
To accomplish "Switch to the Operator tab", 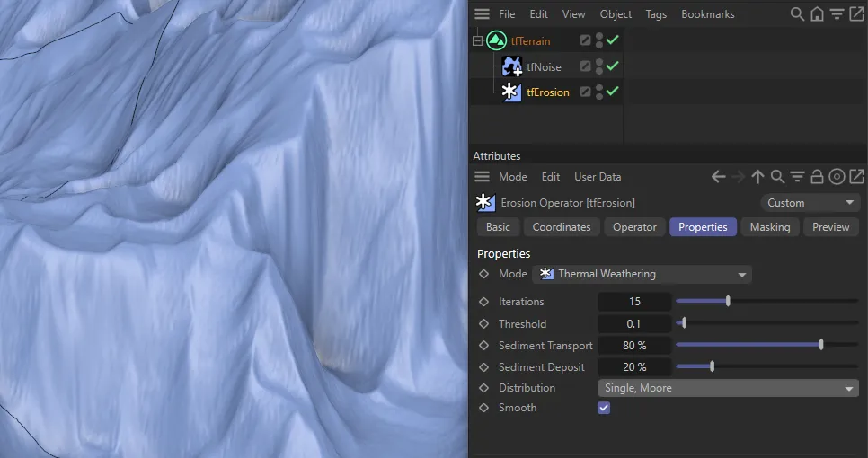I will (x=634, y=227).
